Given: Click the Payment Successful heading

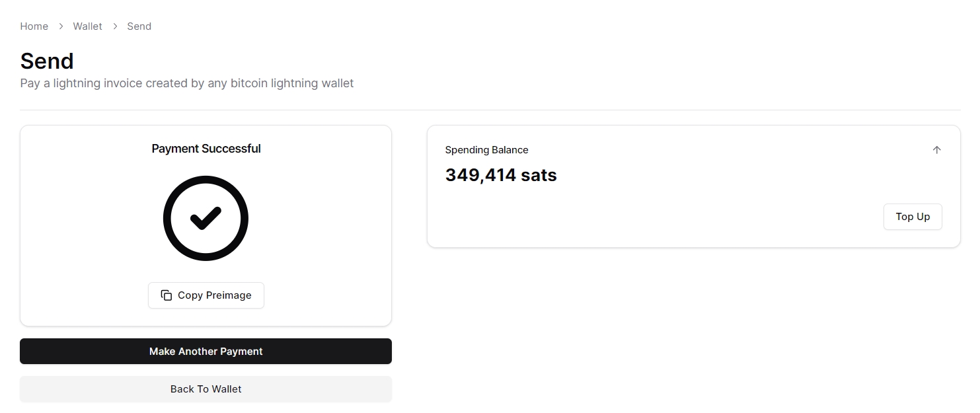Looking at the screenshot, I should click(206, 149).
